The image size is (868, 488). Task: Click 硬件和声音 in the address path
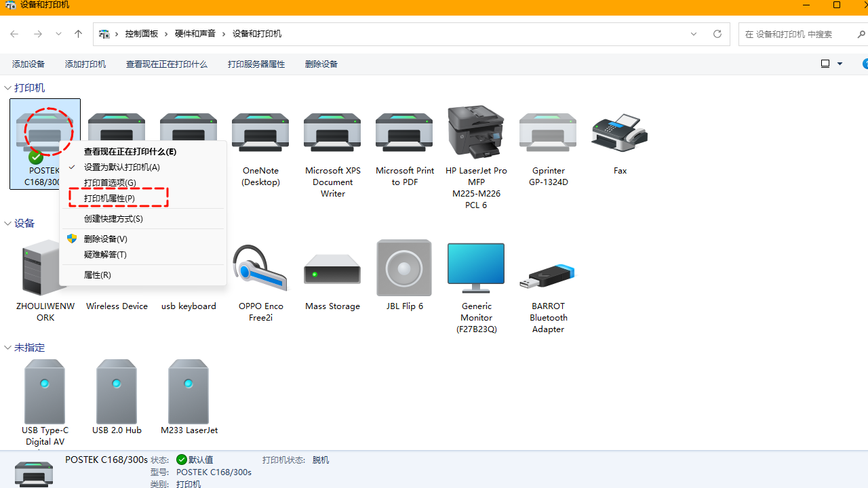pos(195,34)
